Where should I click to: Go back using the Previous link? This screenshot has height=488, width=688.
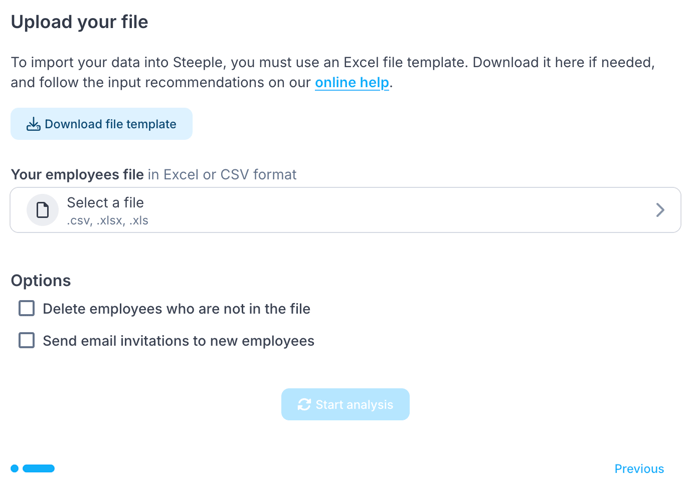tap(639, 468)
